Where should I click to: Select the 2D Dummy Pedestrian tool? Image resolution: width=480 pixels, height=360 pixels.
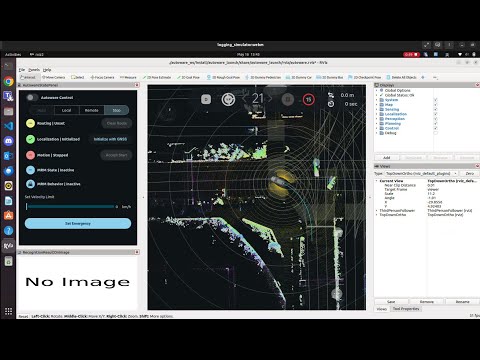pyautogui.click(x=263, y=77)
